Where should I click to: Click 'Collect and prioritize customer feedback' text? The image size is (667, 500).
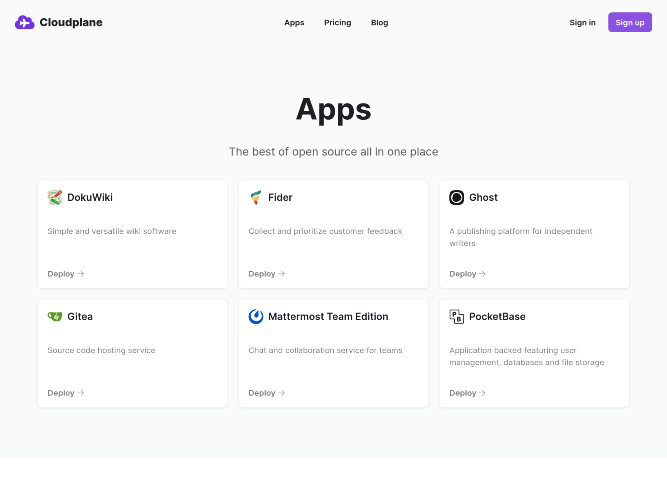325,231
